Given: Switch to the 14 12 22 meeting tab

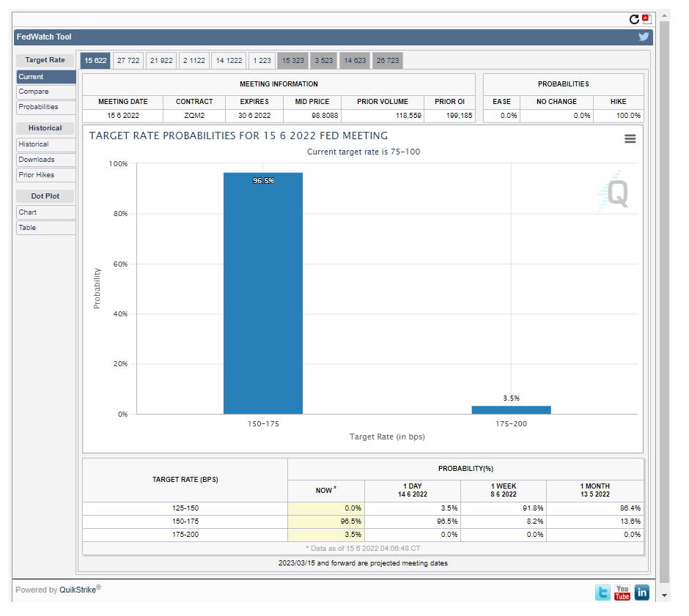Looking at the screenshot, I should tap(229, 61).
